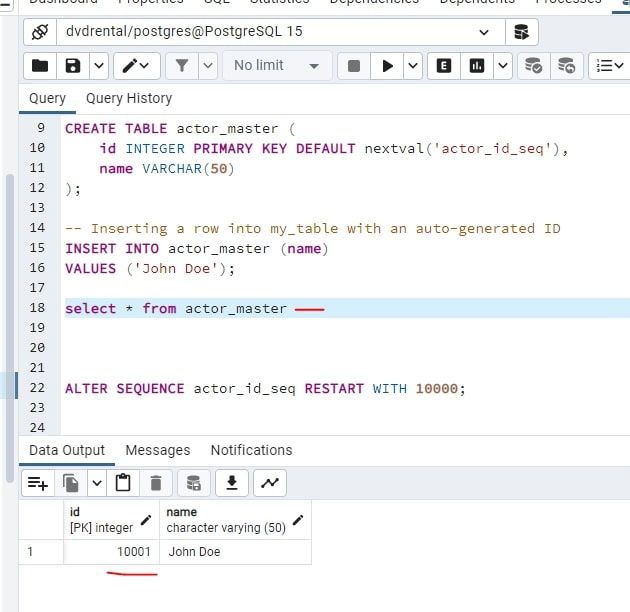Screen dimensions: 630x612
Task: Click the name column header
Action: pyautogui.click(x=235, y=520)
